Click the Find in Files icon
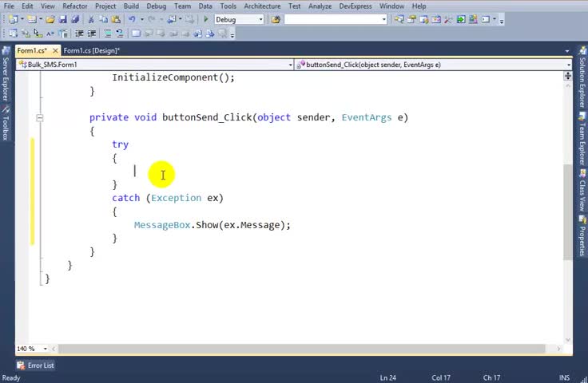The height and width of the screenshot is (383, 588). tap(276, 19)
